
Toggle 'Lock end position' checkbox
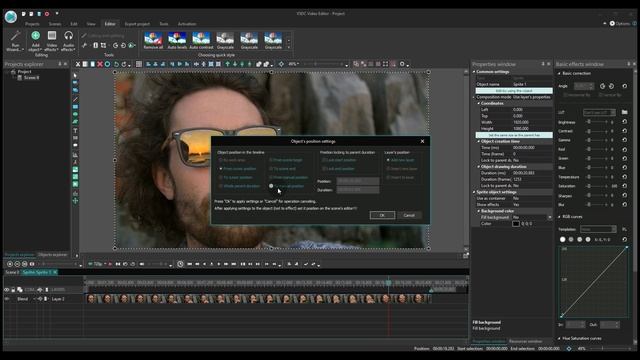324,169
